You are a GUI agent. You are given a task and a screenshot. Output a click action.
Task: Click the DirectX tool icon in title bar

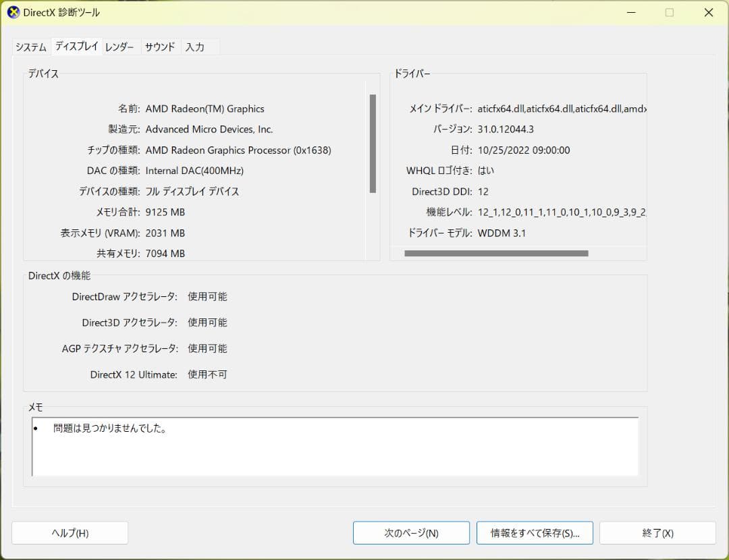pyautogui.click(x=13, y=12)
